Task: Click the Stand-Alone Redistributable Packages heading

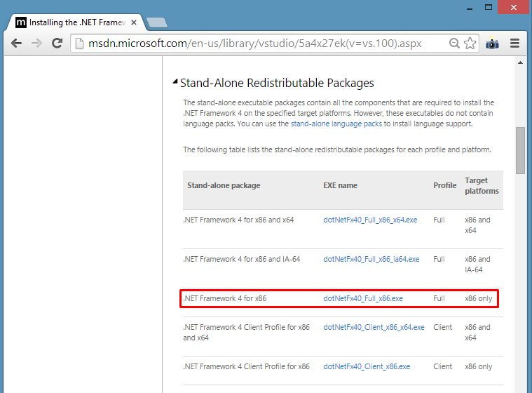Action: 277,83
